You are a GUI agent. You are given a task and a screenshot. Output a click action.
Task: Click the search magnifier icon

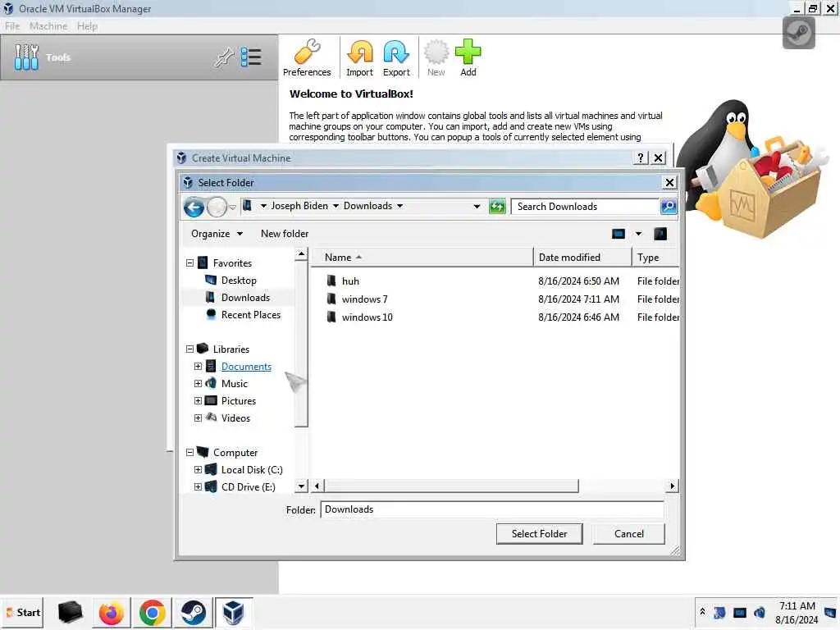click(668, 206)
